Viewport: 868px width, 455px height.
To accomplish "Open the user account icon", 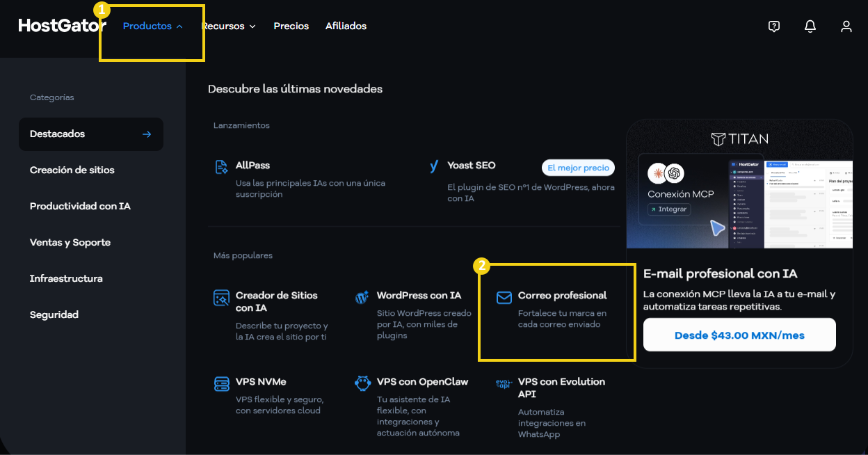I will click(846, 26).
